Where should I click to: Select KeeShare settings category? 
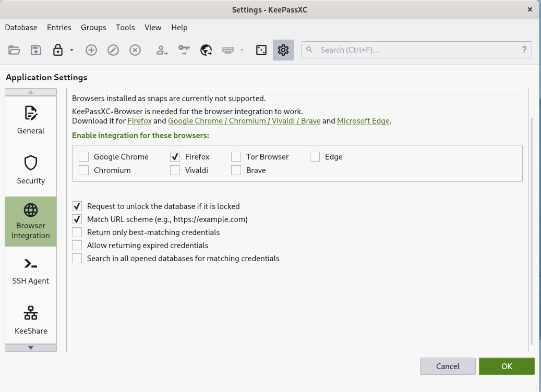tap(31, 321)
